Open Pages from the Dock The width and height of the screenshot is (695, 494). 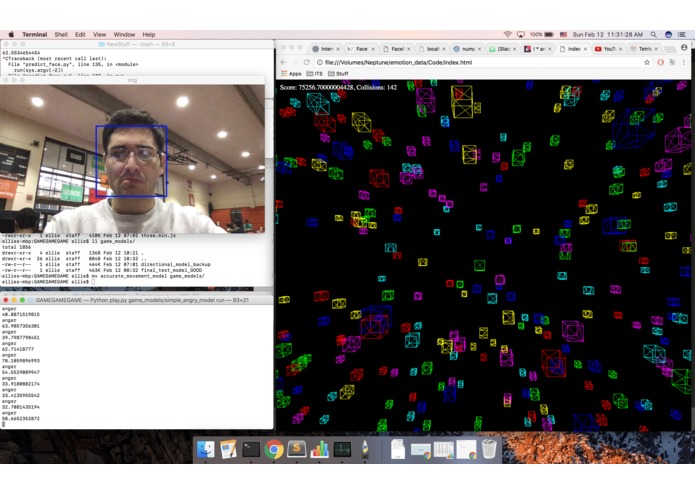coord(228,449)
